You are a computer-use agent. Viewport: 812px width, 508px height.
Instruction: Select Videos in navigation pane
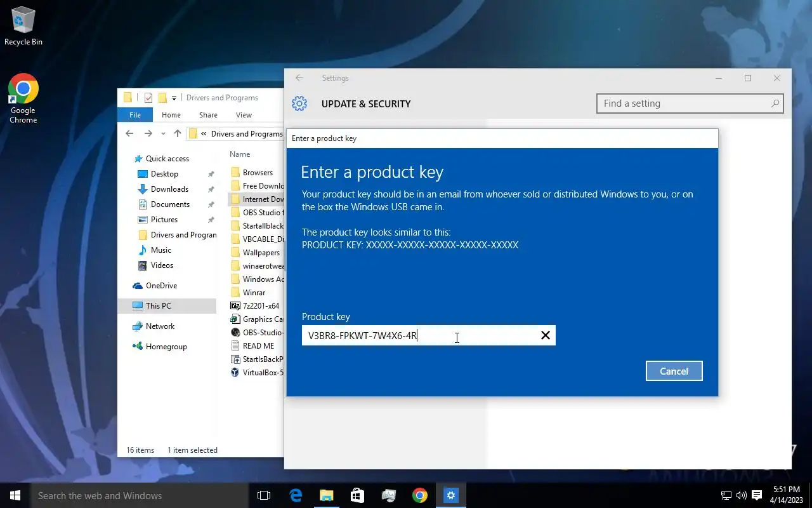click(162, 265)
